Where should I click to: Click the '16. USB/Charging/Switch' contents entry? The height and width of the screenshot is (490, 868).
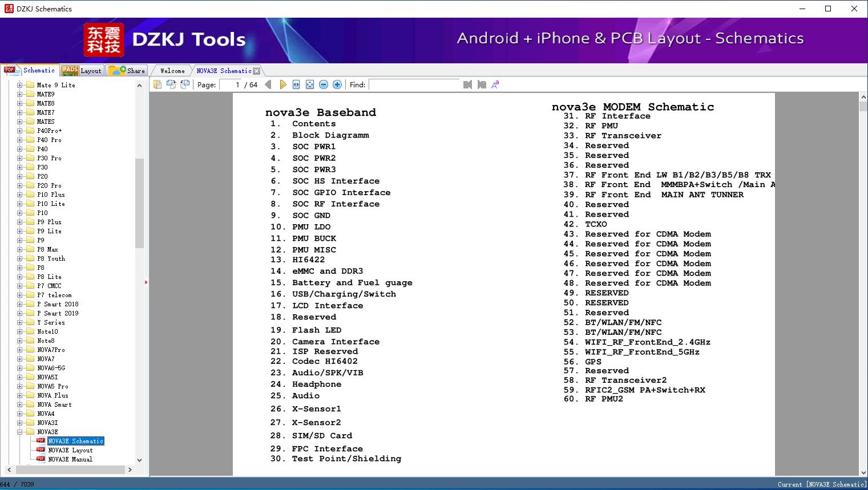(x=333, y=294)
